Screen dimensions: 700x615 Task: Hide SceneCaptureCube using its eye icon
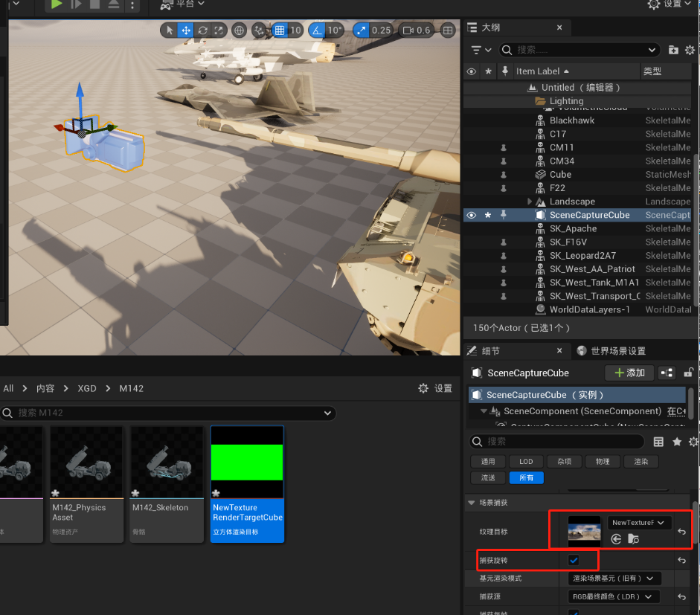pos(471,215)
